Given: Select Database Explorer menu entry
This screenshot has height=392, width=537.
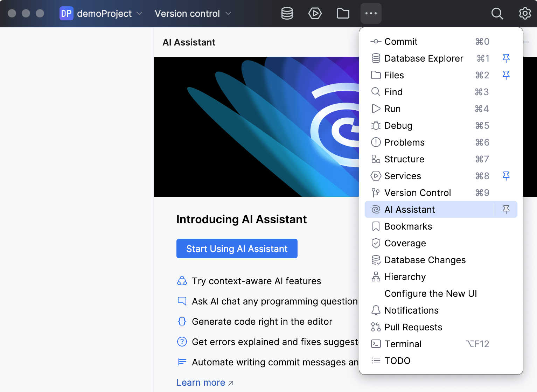Looking at the screenshot, I should point(441,58).
